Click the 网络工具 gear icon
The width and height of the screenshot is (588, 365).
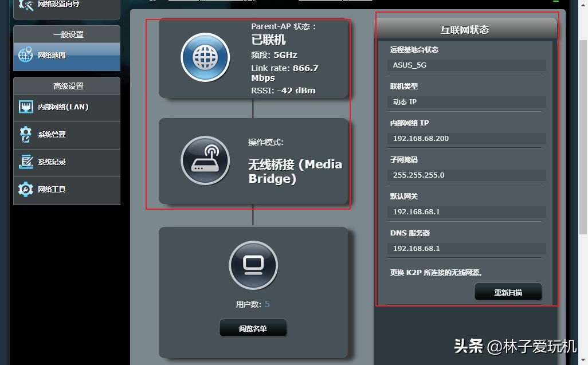click(x=26, y=190)
